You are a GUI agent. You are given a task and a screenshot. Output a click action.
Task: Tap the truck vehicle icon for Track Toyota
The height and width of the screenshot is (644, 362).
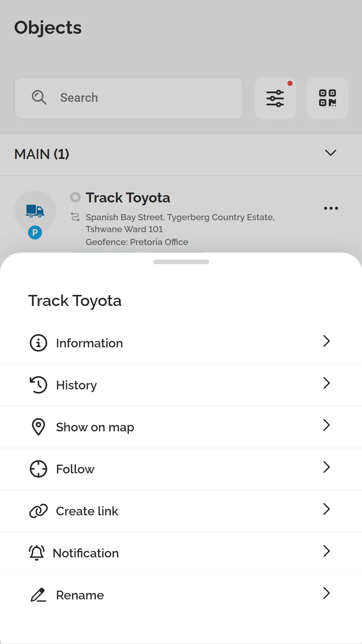[x=35, y=211]
